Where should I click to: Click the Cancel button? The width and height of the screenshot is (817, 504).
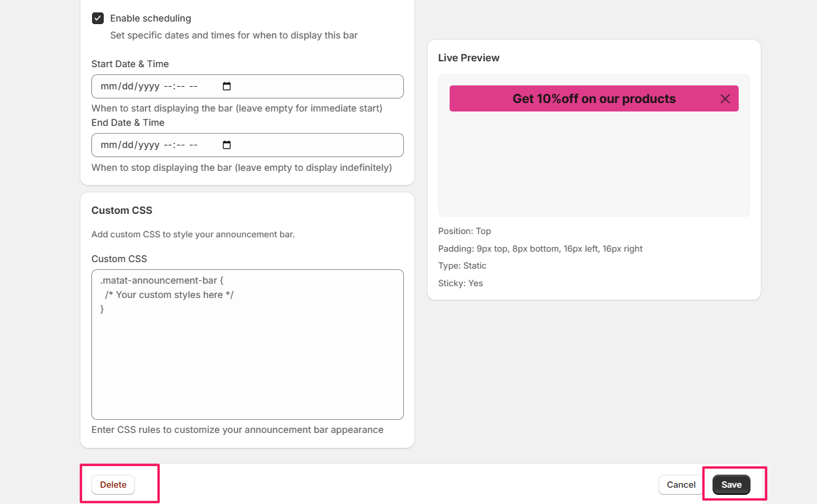(681, 484)
